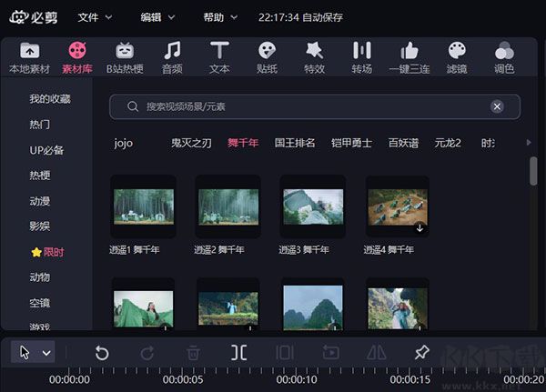Click the reverse playback clip tool
Viewport: 546px width, 392px height.
[x=330, y=353]
